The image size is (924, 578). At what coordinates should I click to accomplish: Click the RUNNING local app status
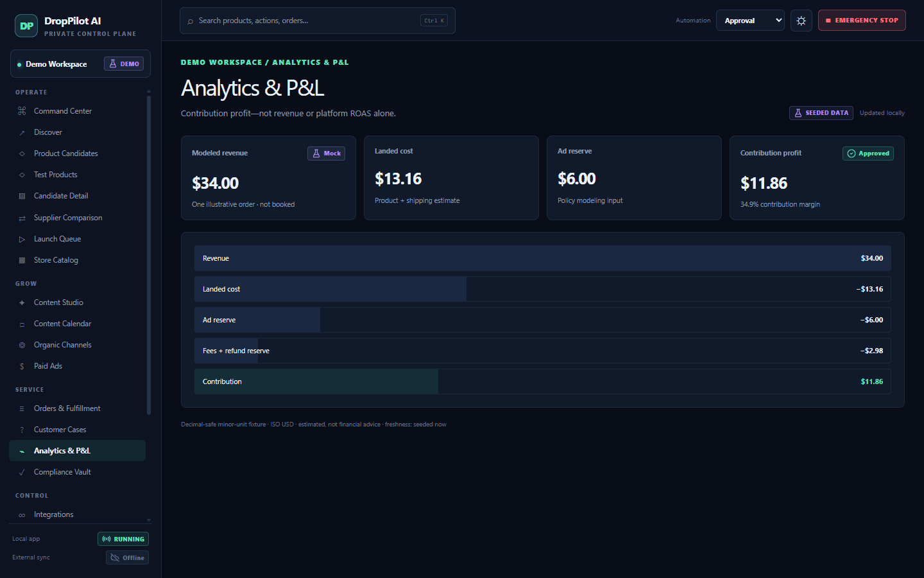point(123,539)
